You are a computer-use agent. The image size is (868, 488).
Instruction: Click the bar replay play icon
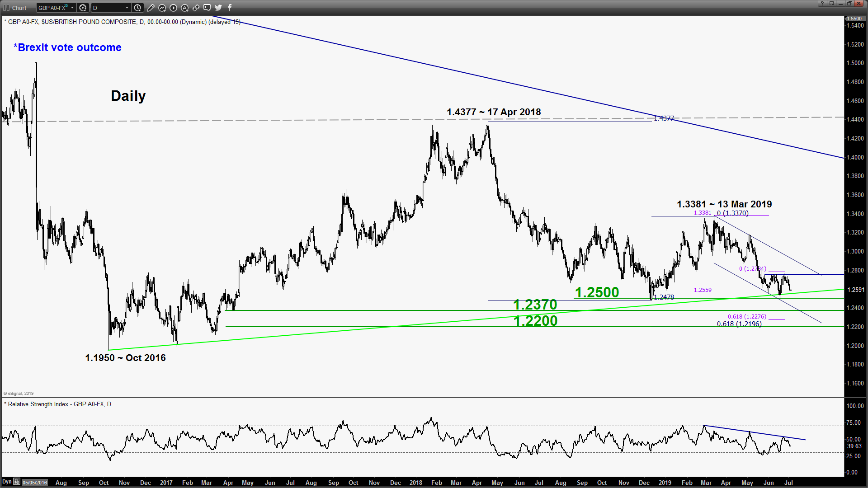pos(173,8)
